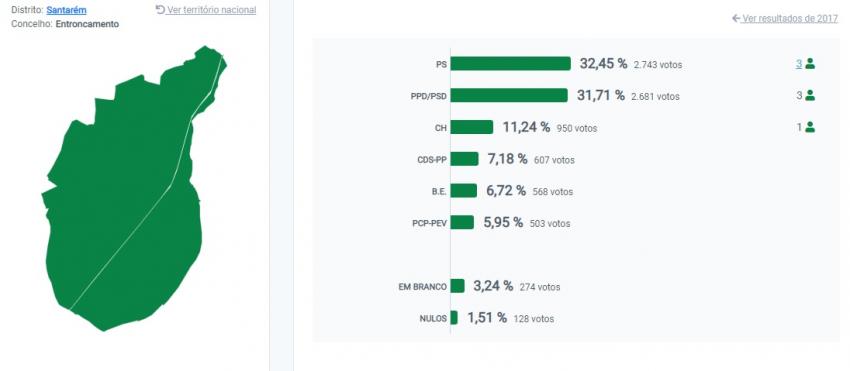This screenshot has height=371, width=850.
Task: Click the CH green bar
Action: click(472, 127)
